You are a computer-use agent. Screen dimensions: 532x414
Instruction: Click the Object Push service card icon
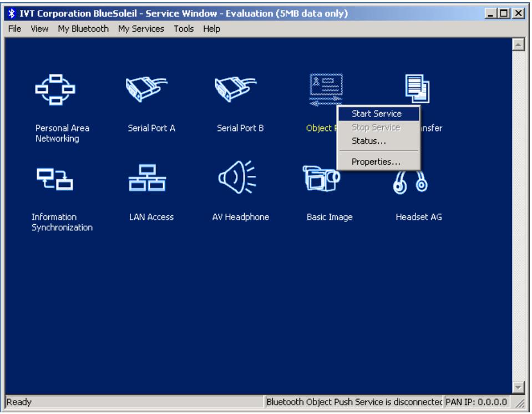(x=326, y=89)
